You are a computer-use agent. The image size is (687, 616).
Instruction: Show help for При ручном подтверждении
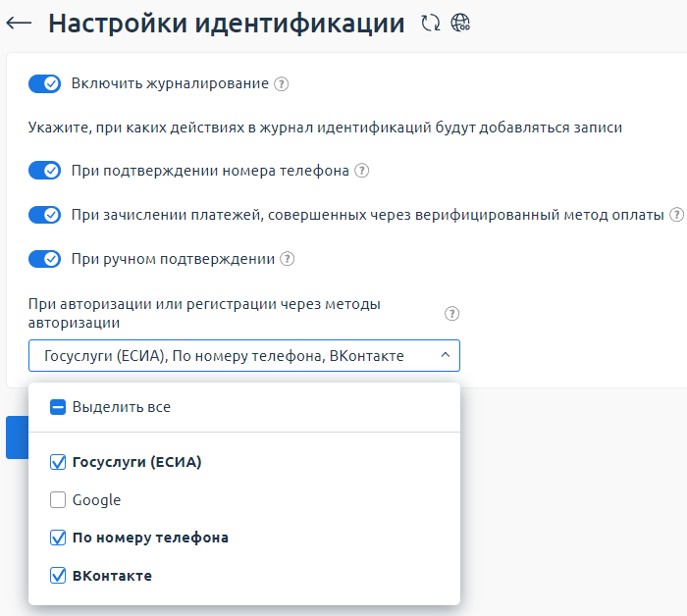coord(288,259)
